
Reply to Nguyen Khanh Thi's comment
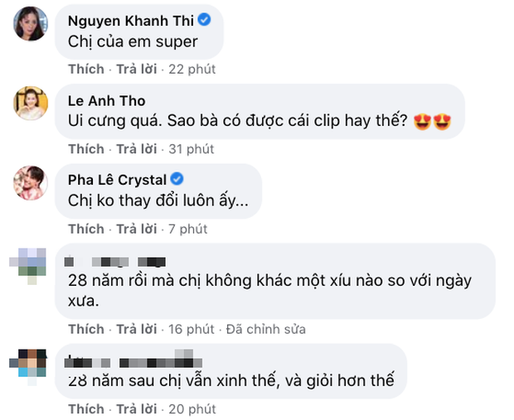pyautogui.click(x=136, y=69)
